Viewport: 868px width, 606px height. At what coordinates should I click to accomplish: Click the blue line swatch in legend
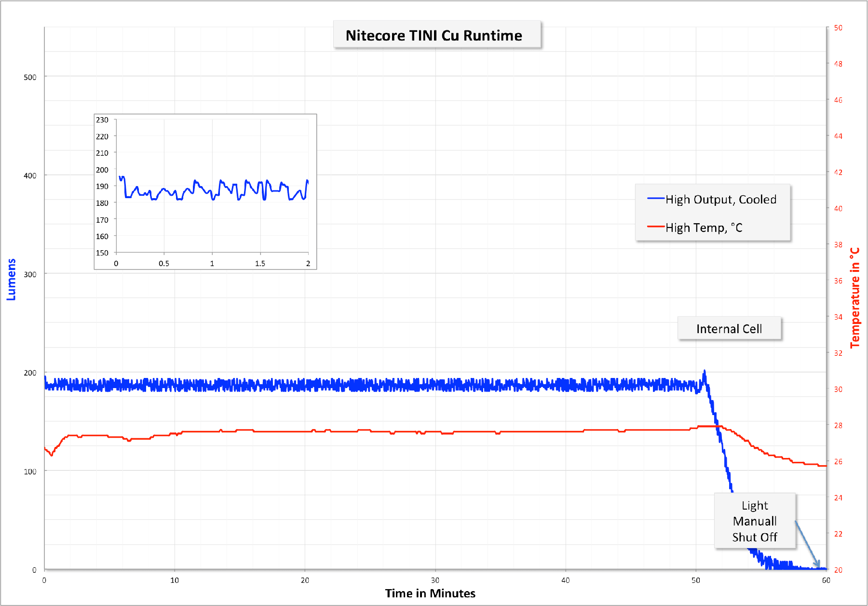click(655, 199)
